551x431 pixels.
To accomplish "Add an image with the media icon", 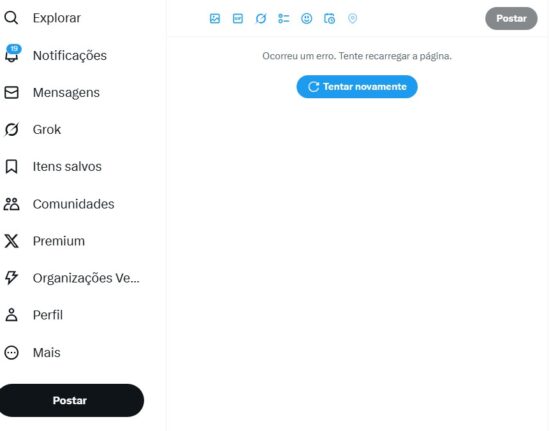I will click(215, 18).
